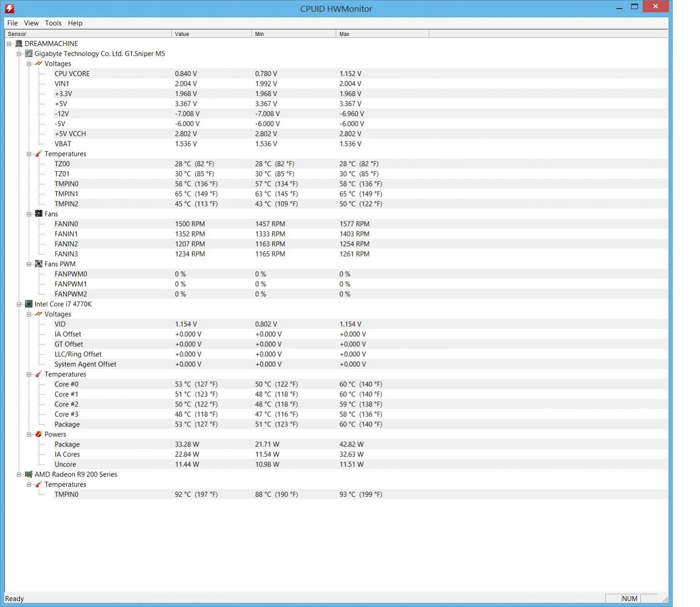Select the FANIN3 fan row
This screenshot has height=607, width=700.
[360, 254]
